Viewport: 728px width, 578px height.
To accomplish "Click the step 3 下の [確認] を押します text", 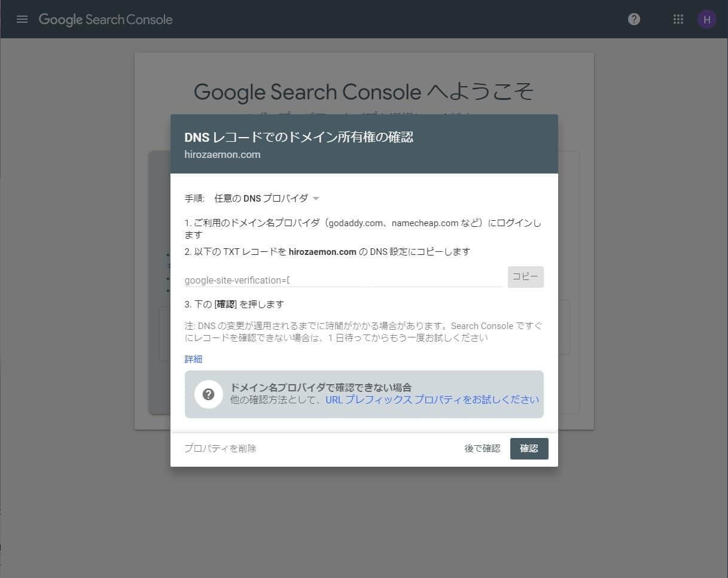I will click(x=234, y=304).
